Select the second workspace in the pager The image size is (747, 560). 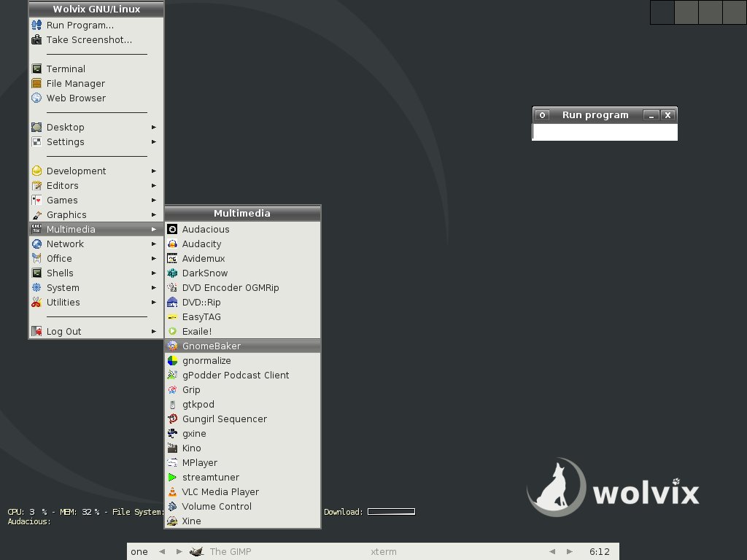(686, 12)
